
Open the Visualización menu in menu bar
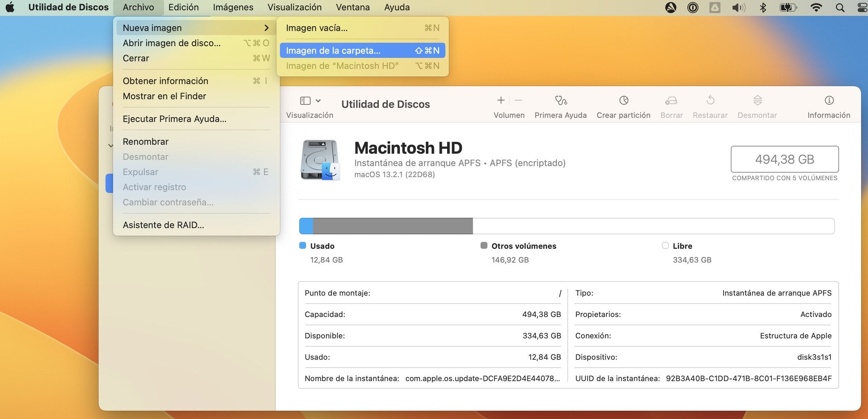(294, 7)
